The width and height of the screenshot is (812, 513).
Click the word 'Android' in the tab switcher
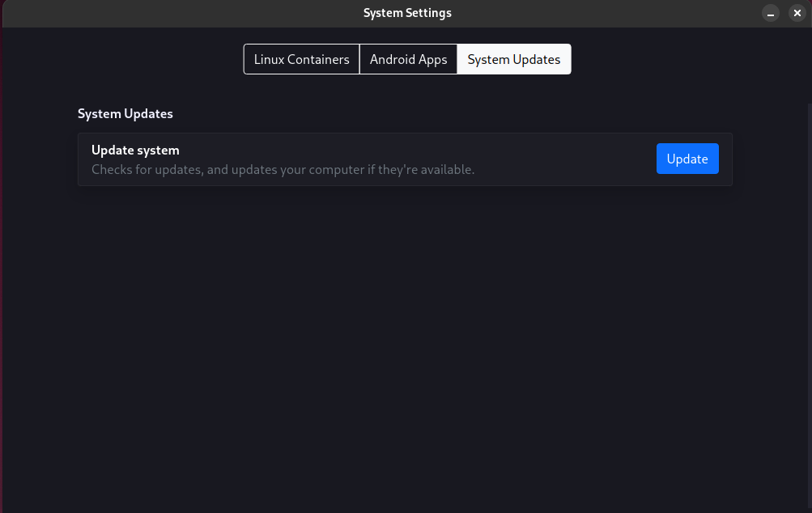pos(393,59)
